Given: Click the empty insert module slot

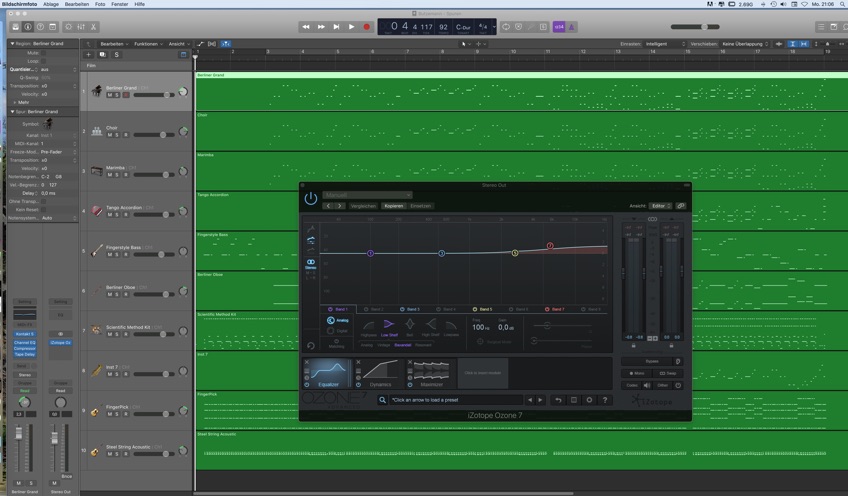Looking at the screenshot, I should (483, 373).
